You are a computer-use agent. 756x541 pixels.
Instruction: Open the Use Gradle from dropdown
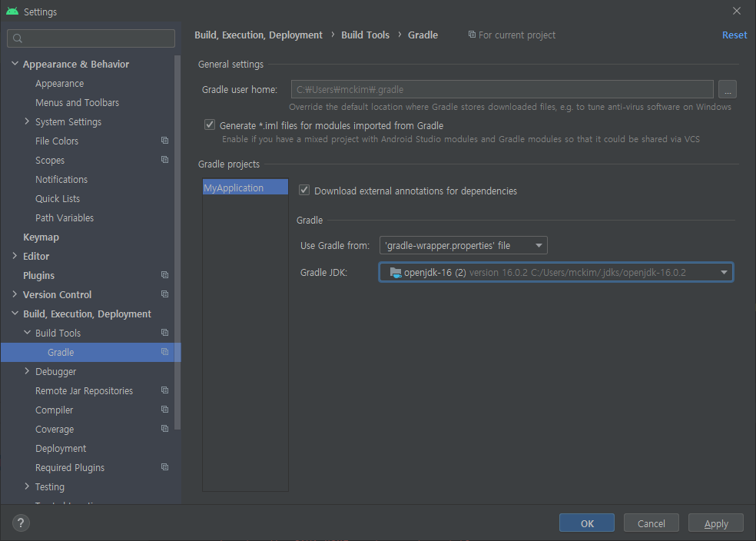click(463, 245)
